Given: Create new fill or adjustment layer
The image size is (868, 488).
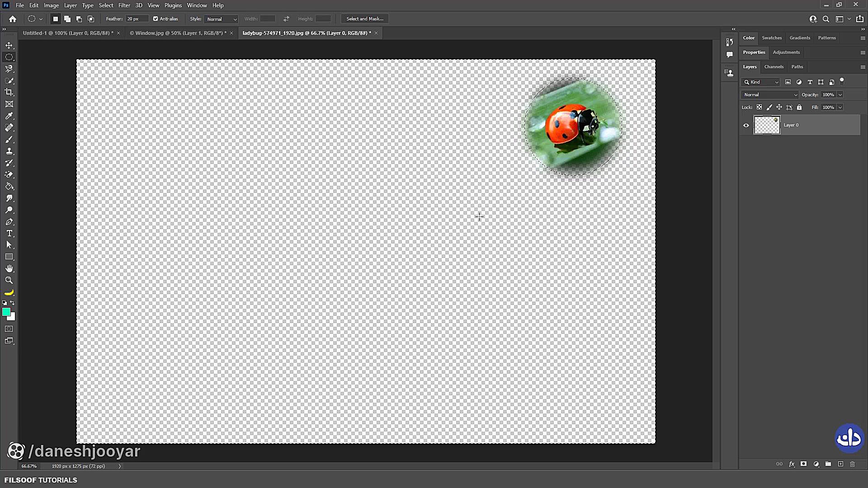Looking at the screenshot, I should pyautogui.click(x=816, y=464).
